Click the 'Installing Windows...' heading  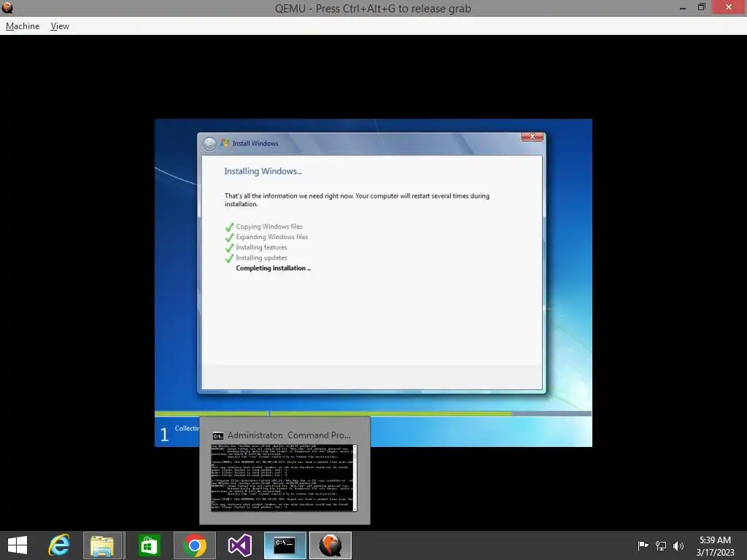pos(263,171)
